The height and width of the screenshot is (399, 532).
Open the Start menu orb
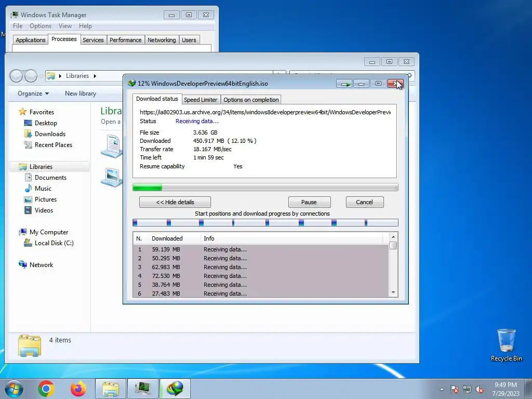tap(14, 389)
